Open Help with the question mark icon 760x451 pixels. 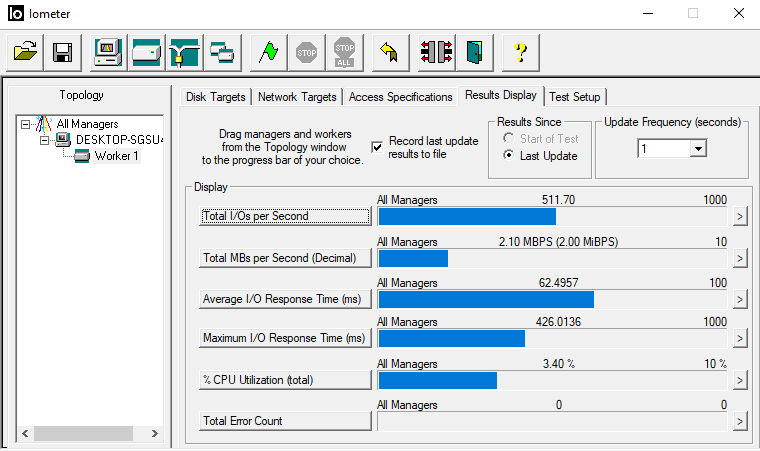click(520, 53)
